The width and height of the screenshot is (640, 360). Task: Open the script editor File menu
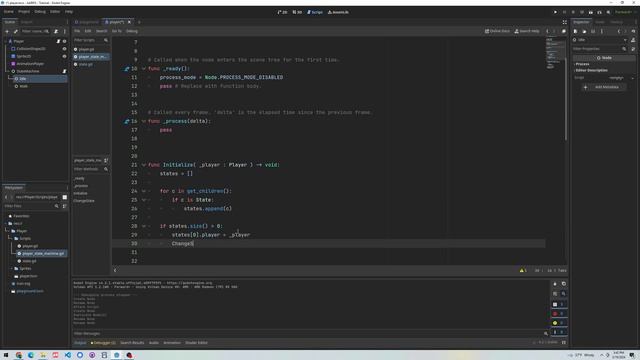(x=77, y=31)
